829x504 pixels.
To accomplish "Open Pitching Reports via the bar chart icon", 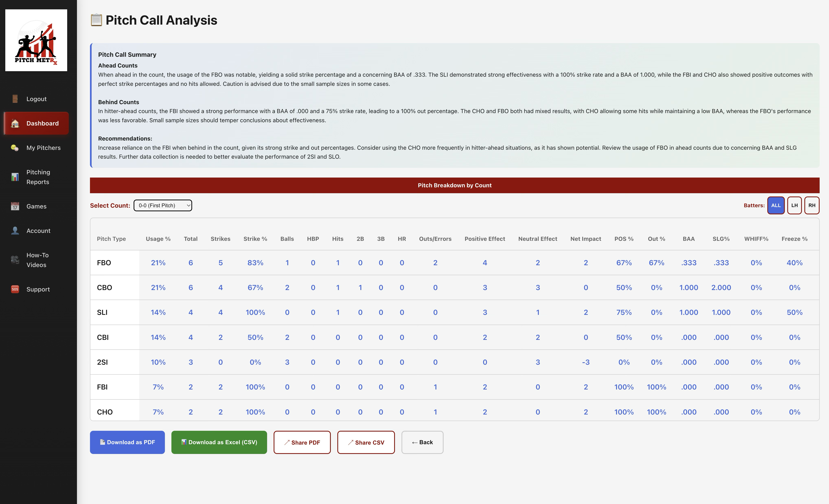I will [x=15, y=177].
